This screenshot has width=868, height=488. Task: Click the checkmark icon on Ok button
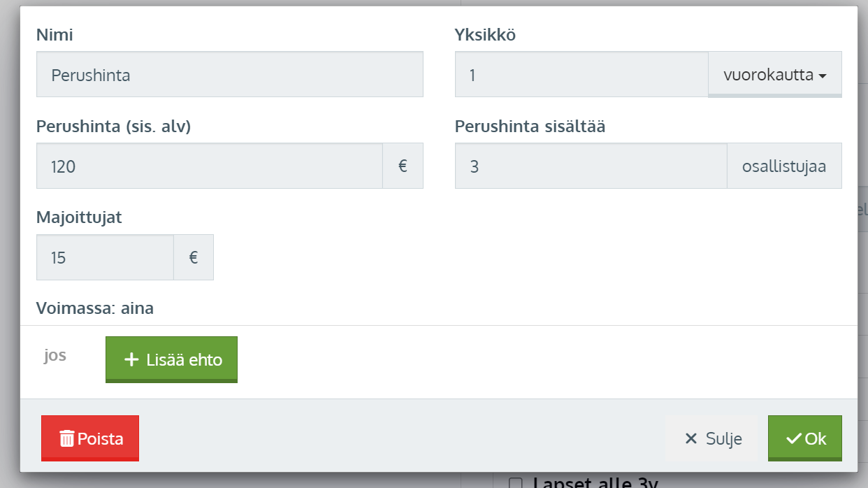pyautogui.click(x=794, y=439)
